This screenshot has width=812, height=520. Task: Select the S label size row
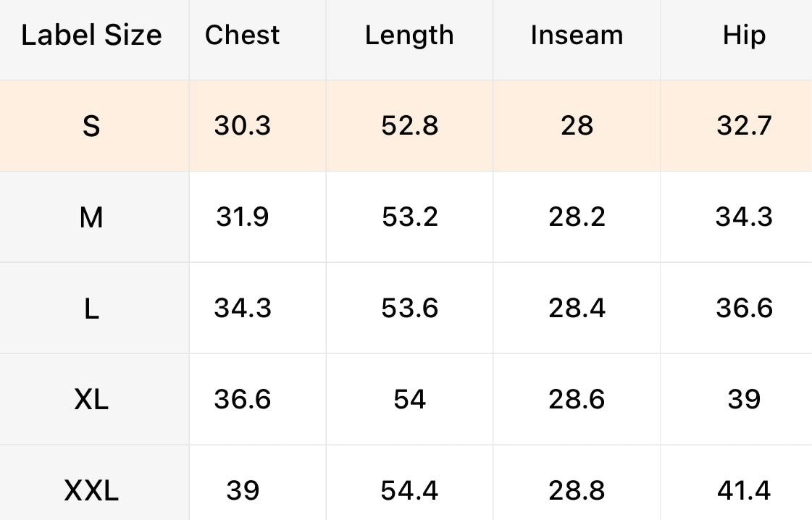[91, 127]
